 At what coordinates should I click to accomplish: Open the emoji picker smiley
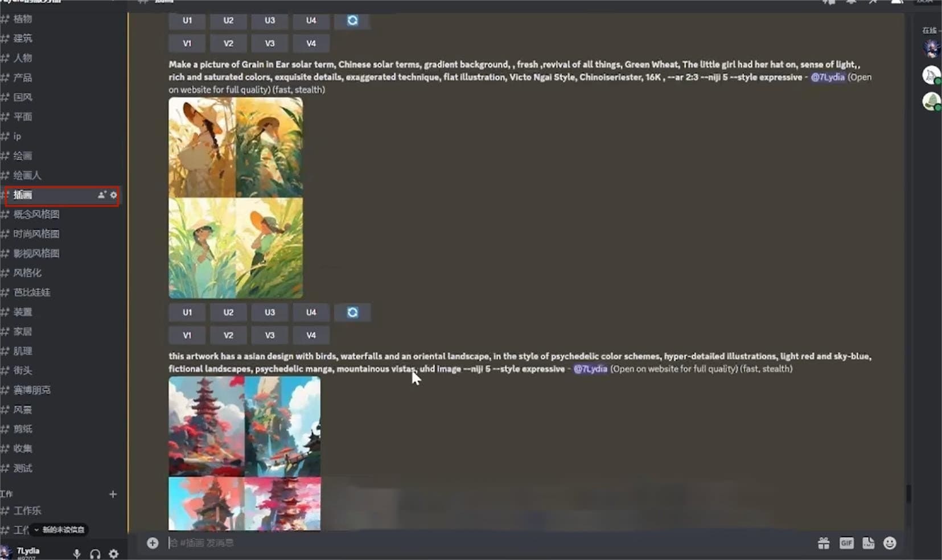[x=890, y=543]
